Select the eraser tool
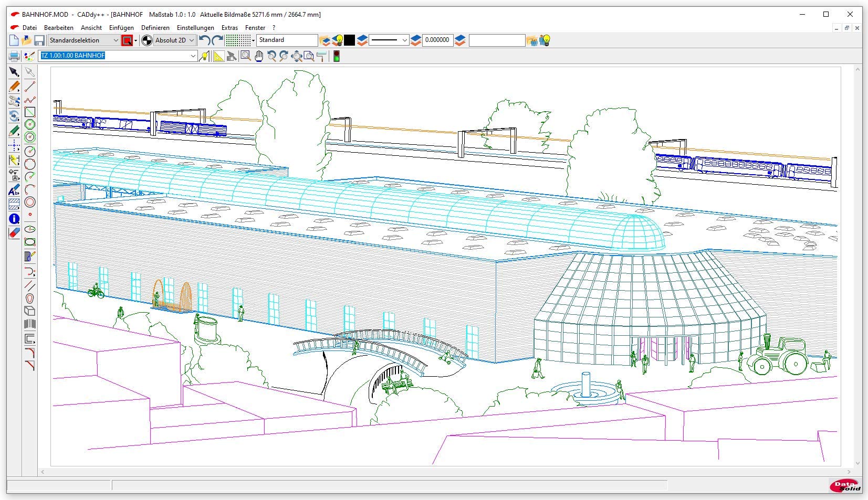The width and height of the screenshot is (868, 500). pyautogui.click(x=14, y=233)
